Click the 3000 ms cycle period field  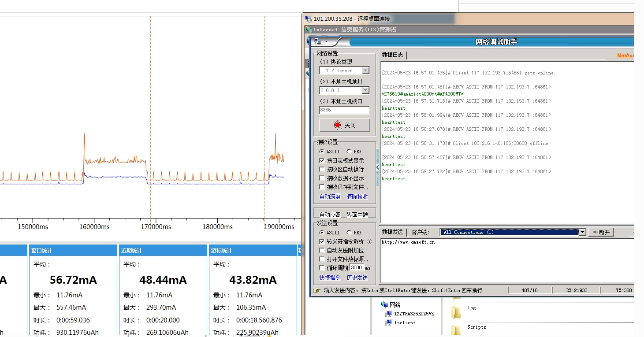(x=357, y=268)
